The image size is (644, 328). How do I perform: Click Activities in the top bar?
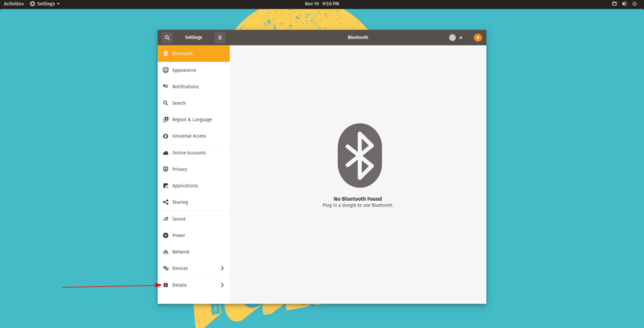point(14,4)
